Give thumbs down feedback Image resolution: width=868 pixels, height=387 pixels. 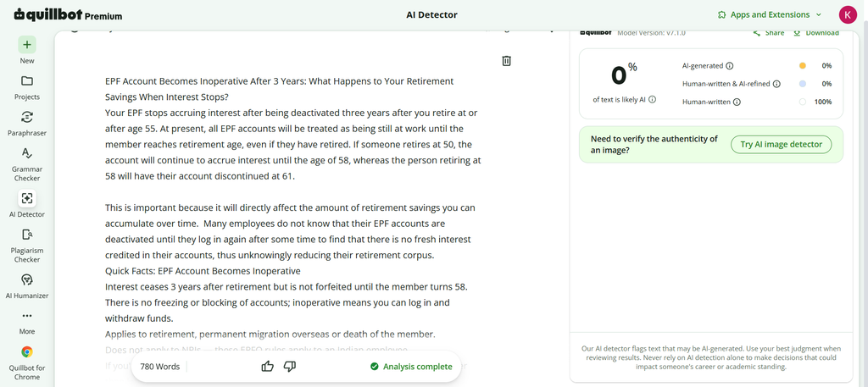pyautogui.click(x=290, y=366)
